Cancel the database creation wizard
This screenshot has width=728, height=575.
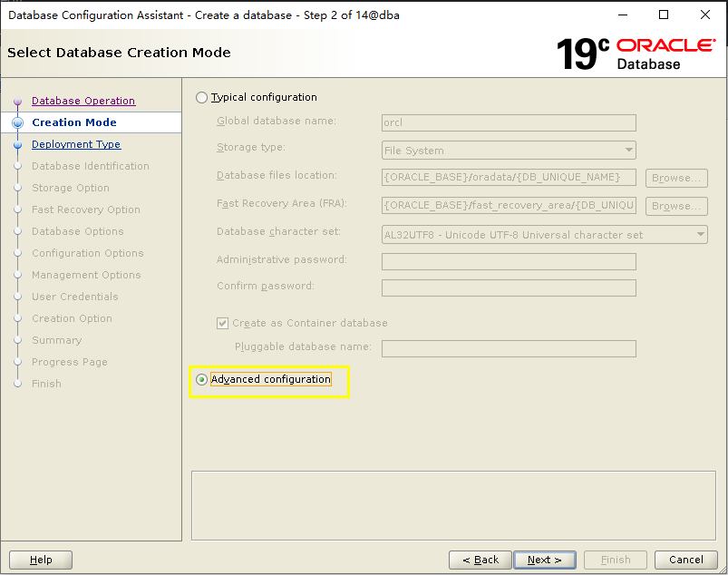pyautogui.click(x=686, y=560)
